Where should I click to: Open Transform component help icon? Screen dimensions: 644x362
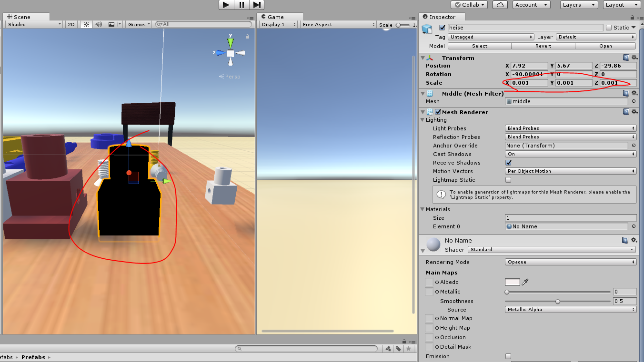[x=626, y=58]
